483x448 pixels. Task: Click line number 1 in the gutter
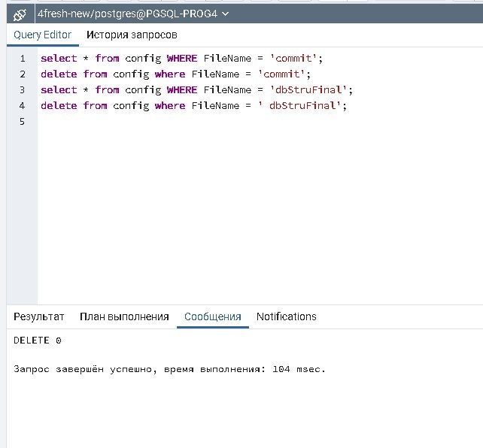23,59
